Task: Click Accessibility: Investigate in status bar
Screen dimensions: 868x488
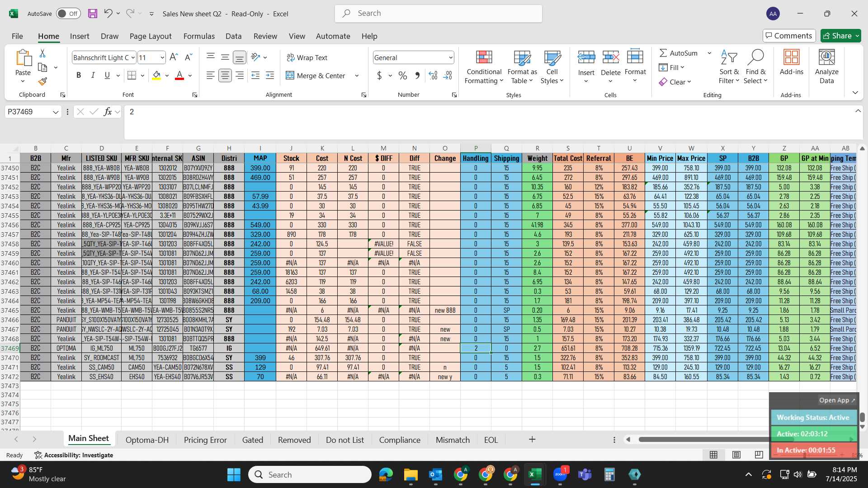Action: click(x=74, y=455)
